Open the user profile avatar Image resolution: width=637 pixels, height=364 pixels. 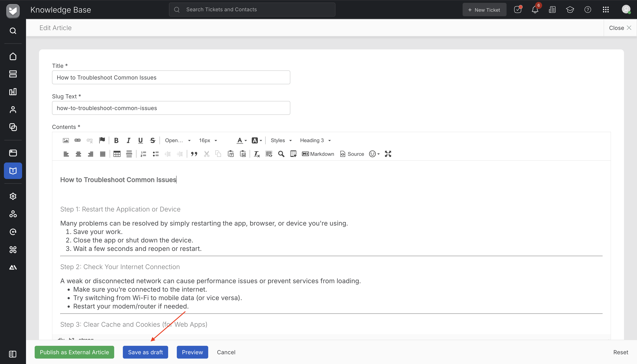coord(626,10)
